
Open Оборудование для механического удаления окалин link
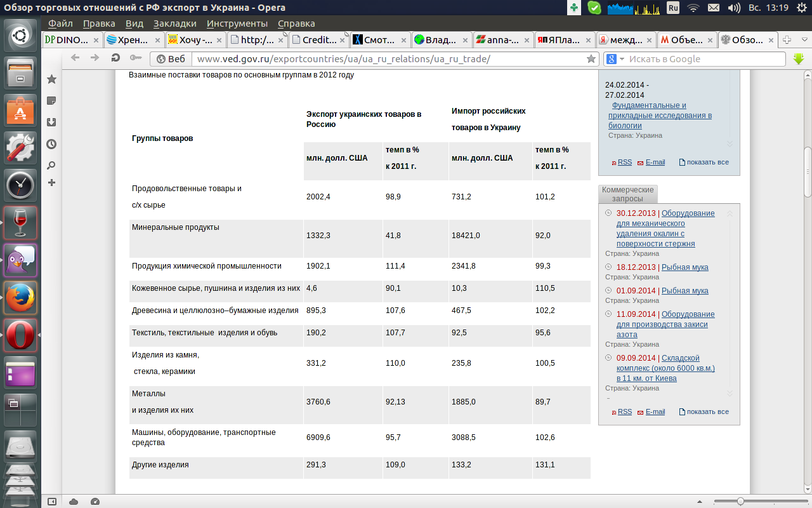coord(665,229)
